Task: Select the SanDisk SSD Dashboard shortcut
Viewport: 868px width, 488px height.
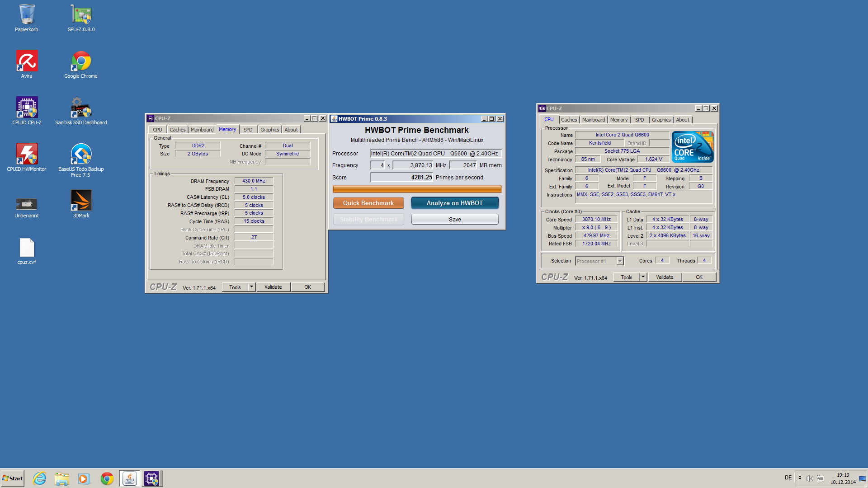Action: pos(81,111)
